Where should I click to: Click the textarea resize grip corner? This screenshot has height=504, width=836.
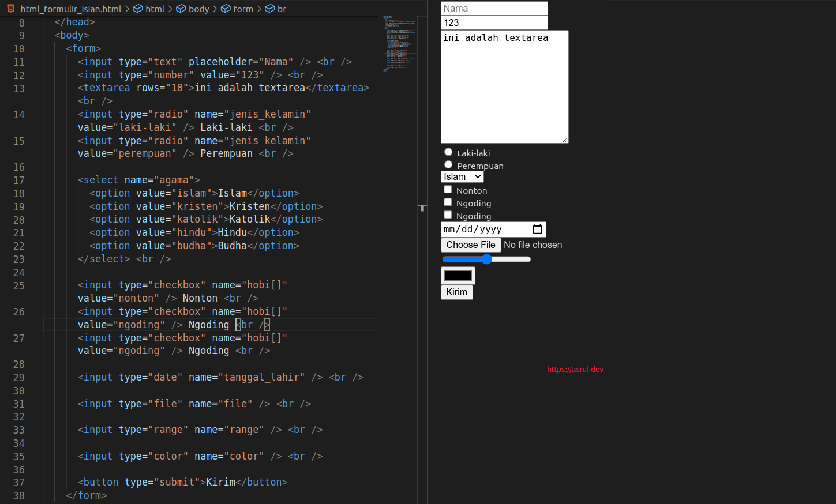point(565,140)
